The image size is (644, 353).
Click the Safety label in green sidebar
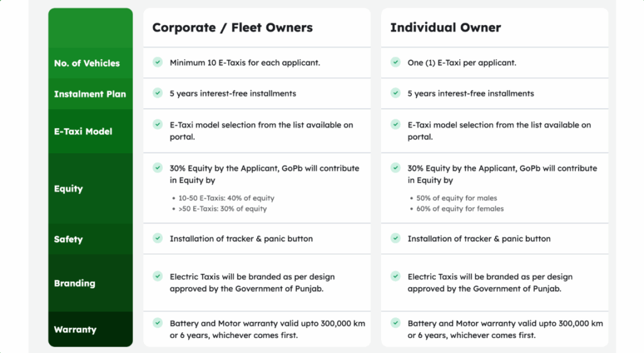[68, 239]
